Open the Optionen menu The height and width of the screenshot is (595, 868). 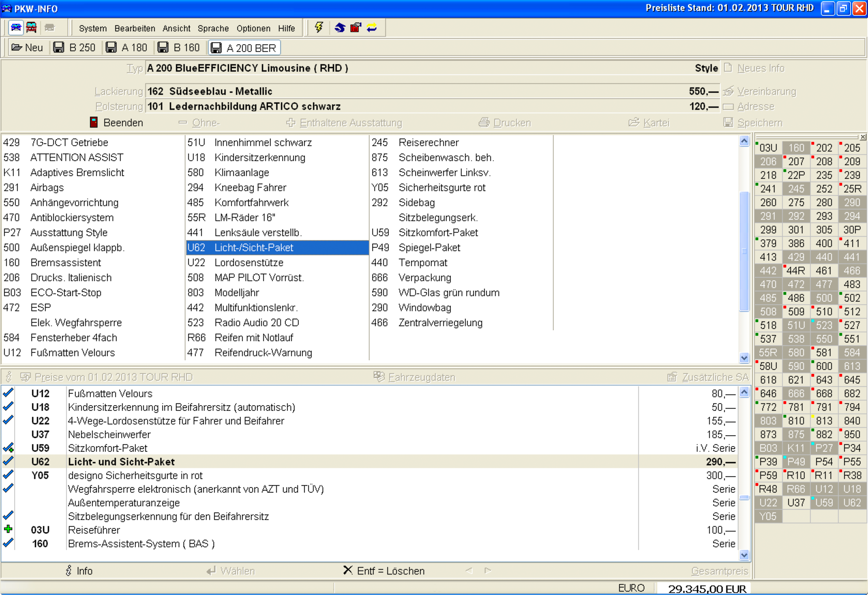253,28
